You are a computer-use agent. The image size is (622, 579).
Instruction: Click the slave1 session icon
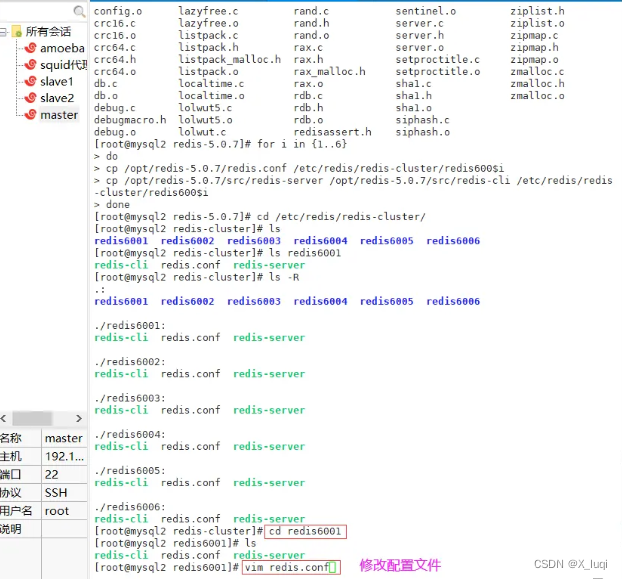click(31, 81)
